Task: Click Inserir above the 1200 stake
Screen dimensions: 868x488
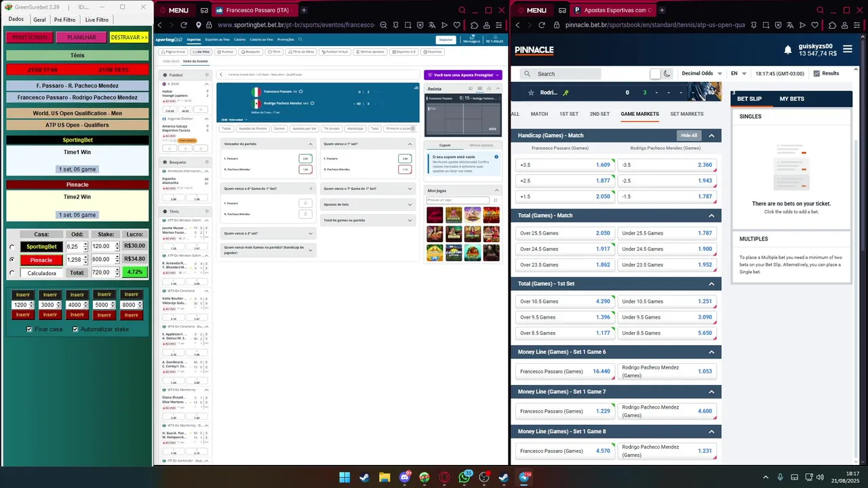Action: pos(23,295)
